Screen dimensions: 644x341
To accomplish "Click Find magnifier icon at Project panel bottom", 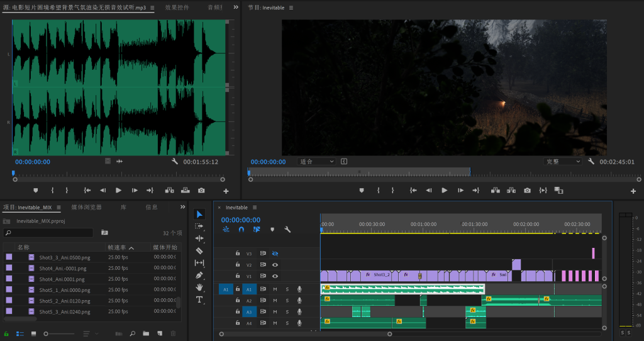I will [132, 333].
